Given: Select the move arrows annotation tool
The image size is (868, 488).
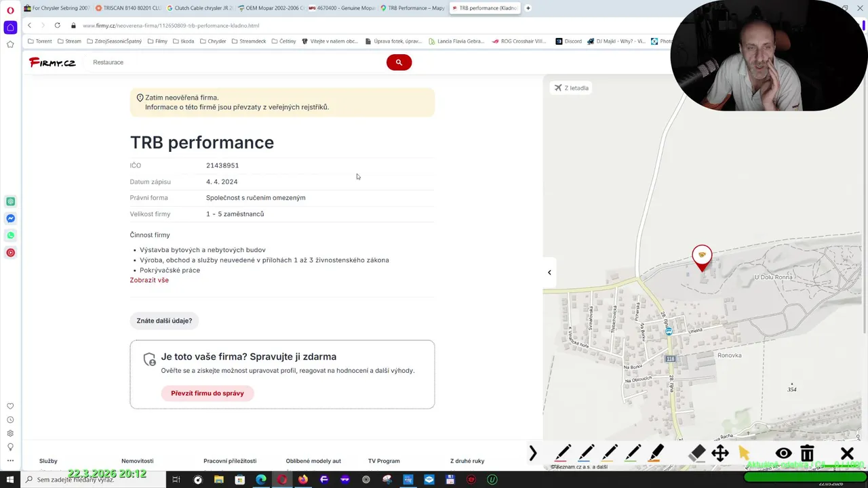Looking at the screenshot, I should [720, 453].
